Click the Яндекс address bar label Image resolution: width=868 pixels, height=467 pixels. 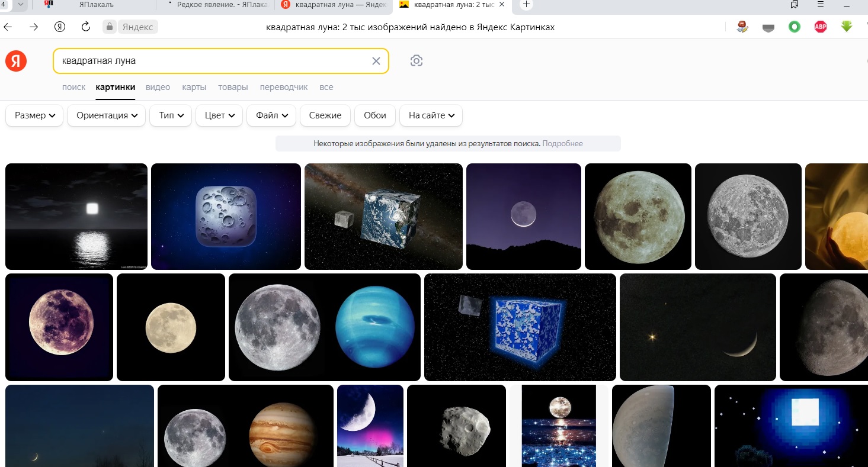coord(137,27)
